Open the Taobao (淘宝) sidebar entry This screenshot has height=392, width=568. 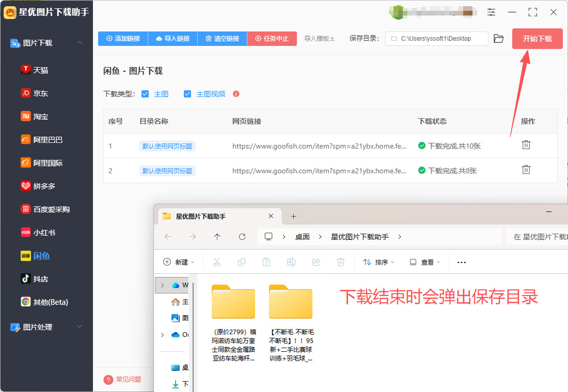35,116
